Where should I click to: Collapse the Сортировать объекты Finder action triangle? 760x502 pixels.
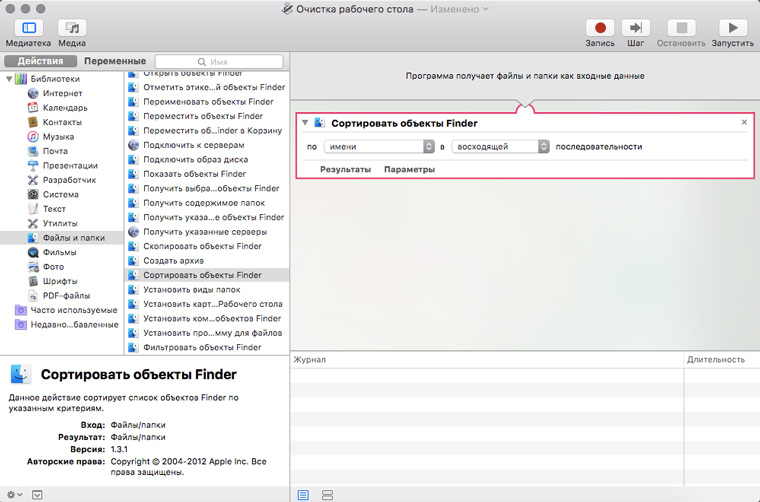point(305,123)
